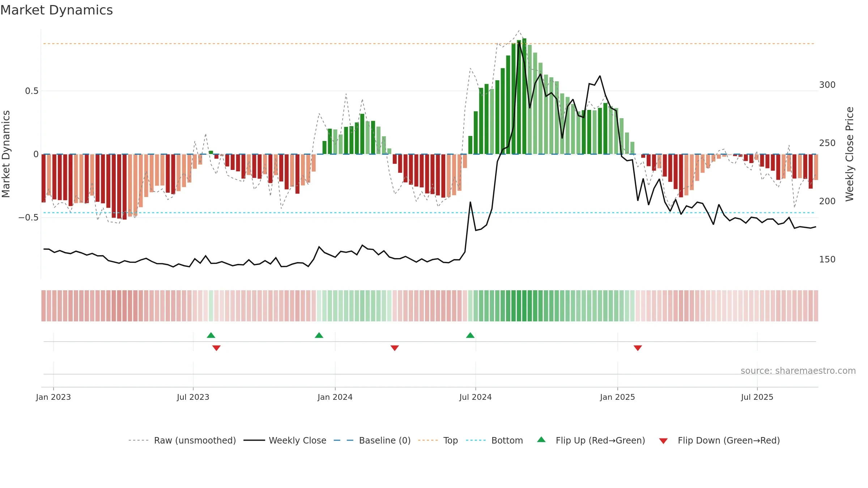The width and height of the screenshot is (868, 488).
Task: Click the Flip Down triangle icon in the legend
Action: pos(663,441)
